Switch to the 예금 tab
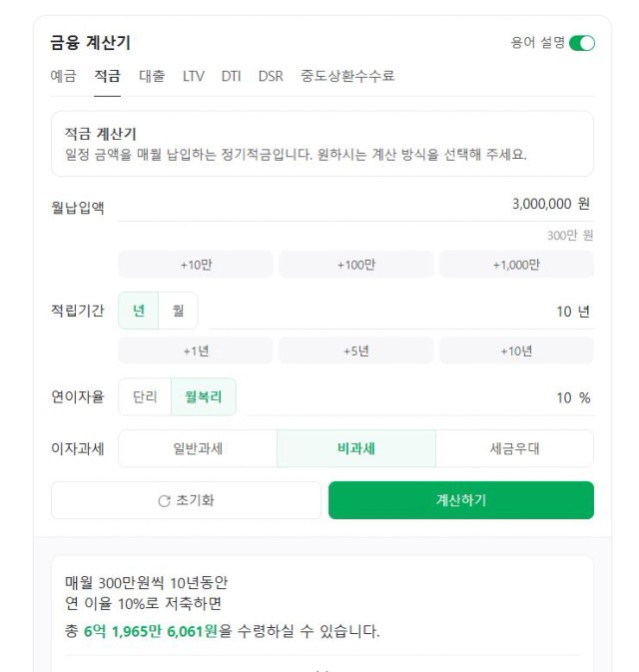This screenshot has height=672, width=639. [64, 76]
